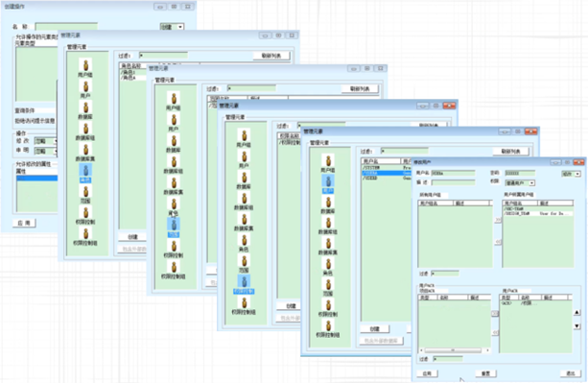Viewport: 588px width, 383px height.
Task: Select the 数据库 icon in the leftmost 管理元素 window
Action: coord(85,110)
